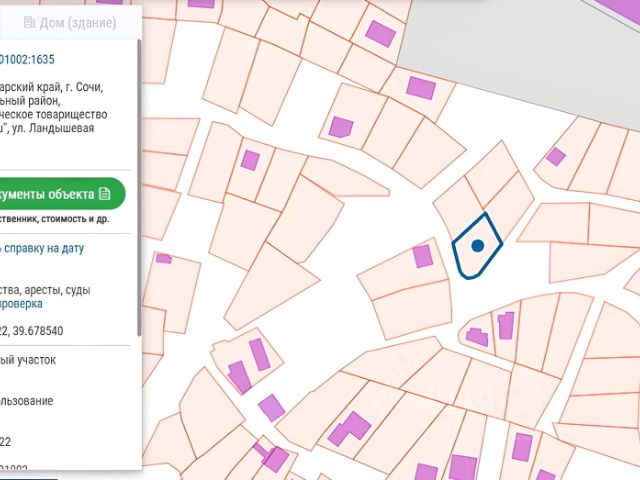
Task: Click the caption ственник, стоимость и др.
Action: pos(60,218)
